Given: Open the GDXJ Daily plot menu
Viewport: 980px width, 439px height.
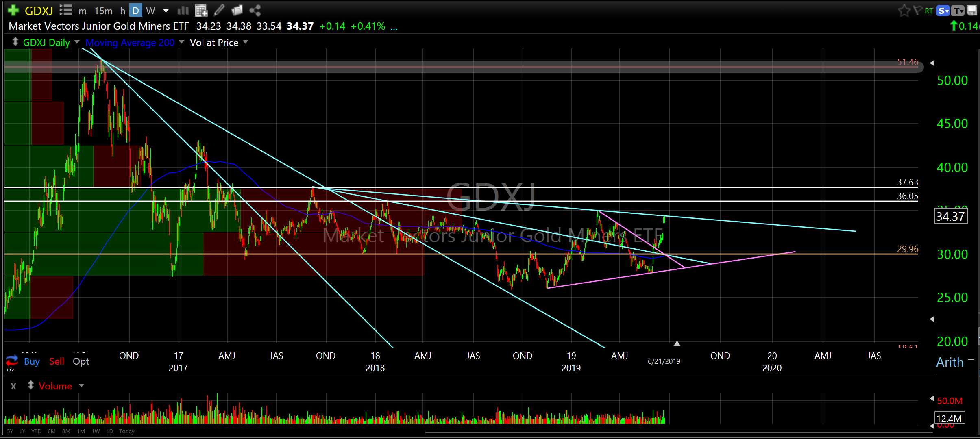Looking at the screenshot, I should [x=77, y=42].
